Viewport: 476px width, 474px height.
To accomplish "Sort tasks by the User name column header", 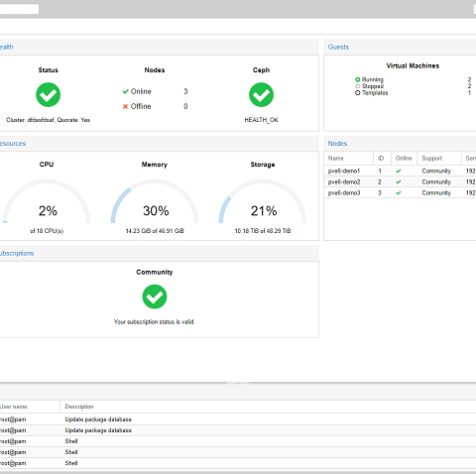I will 30,407.
